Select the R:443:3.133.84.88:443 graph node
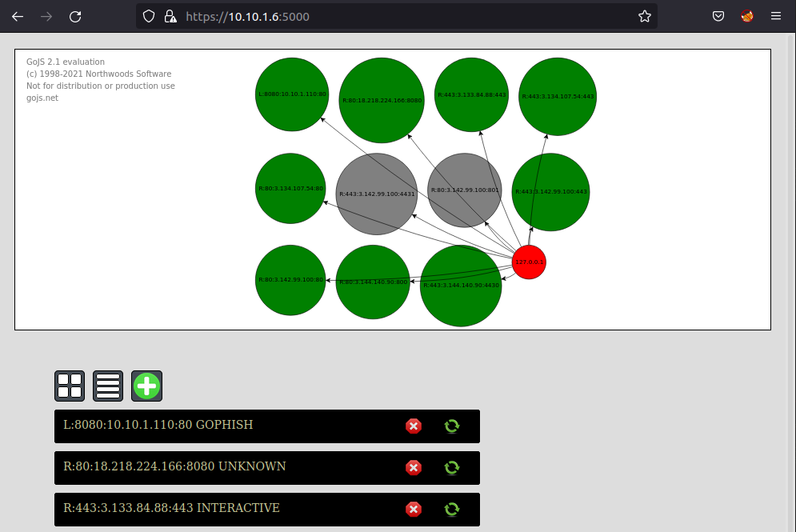The image size is (796, 532). click(x=472, y=95)
